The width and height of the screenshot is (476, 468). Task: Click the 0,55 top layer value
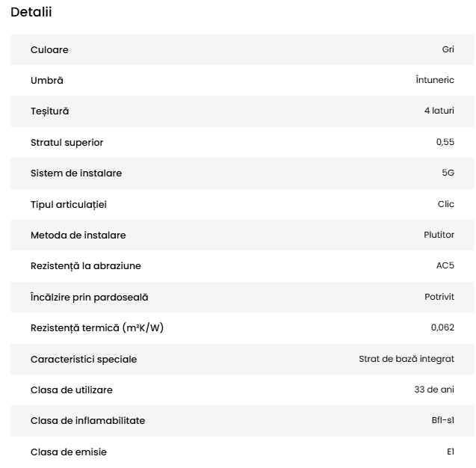(445, 142)
